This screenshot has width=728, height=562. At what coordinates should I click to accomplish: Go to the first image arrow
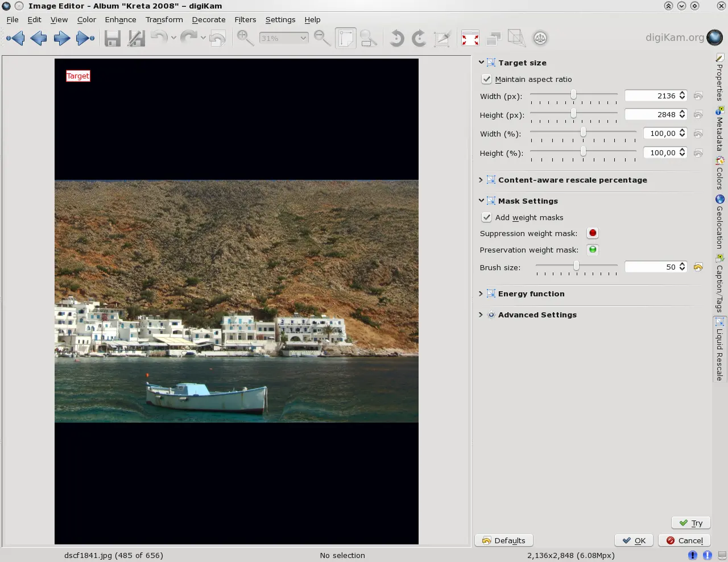pyautogui.click(x=15, y=39)
